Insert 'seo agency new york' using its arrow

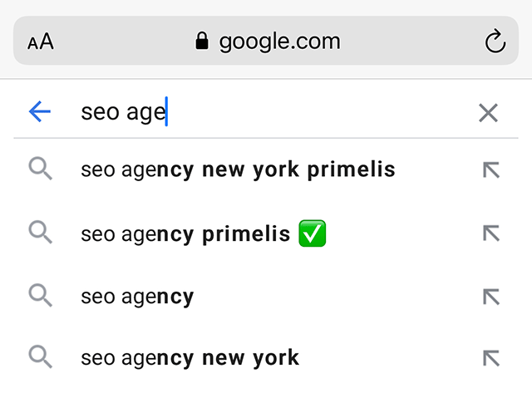[x=491, y=359]
